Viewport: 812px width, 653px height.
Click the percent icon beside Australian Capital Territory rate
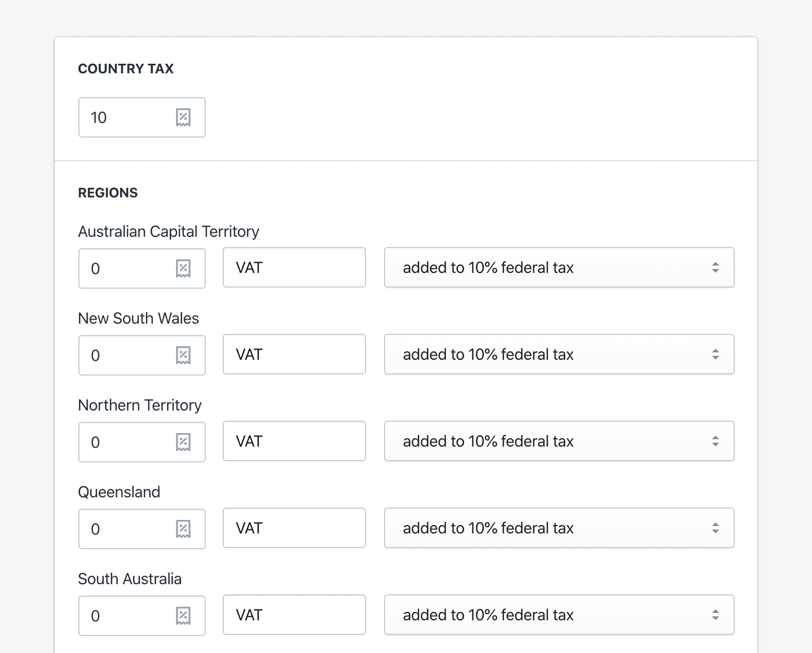[x=182, y=268]
